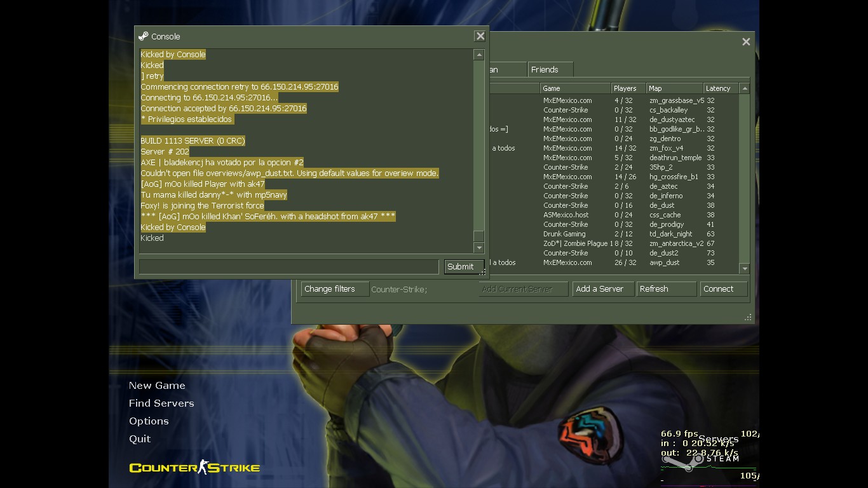Sort servers by Latency column
This screenshot has height=488, width=868.
[721, 88]
